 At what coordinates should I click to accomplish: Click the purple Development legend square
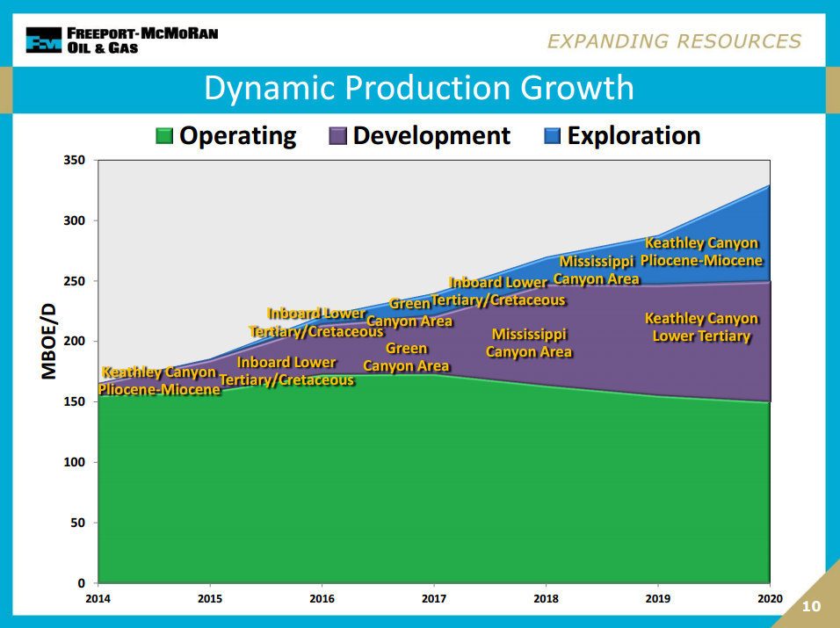click(x=338, y=136)
